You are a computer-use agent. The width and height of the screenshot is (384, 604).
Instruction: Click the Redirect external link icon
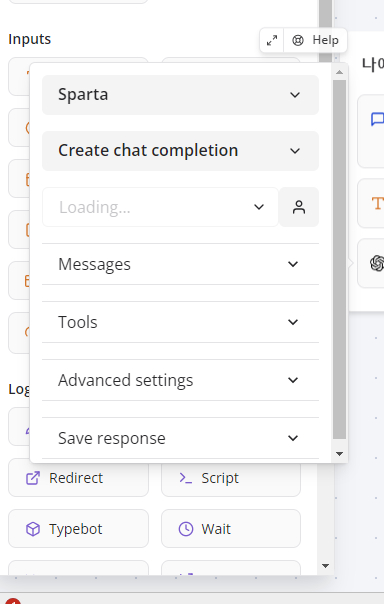33,478
